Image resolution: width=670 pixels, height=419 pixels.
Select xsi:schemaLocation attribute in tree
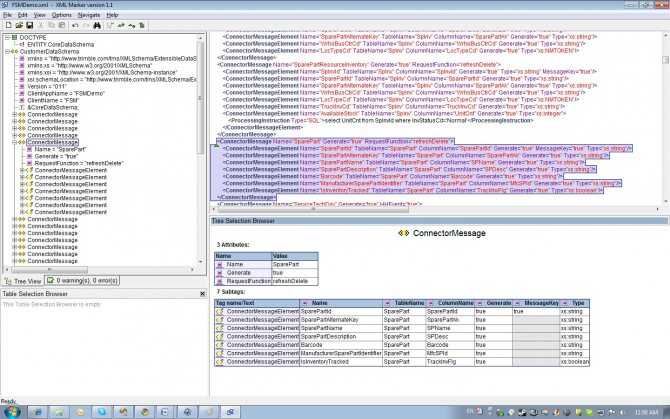click(x=112, y=79)
